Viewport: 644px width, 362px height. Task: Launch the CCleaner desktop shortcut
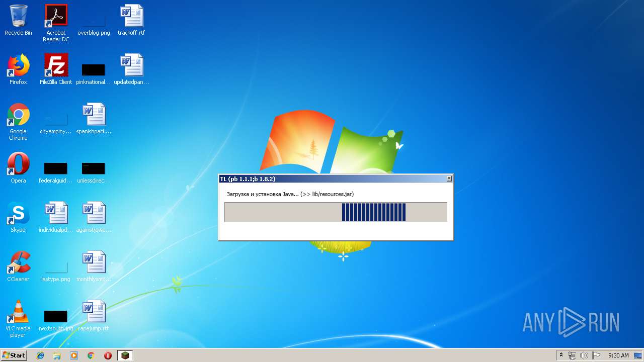tap(18, 266)
